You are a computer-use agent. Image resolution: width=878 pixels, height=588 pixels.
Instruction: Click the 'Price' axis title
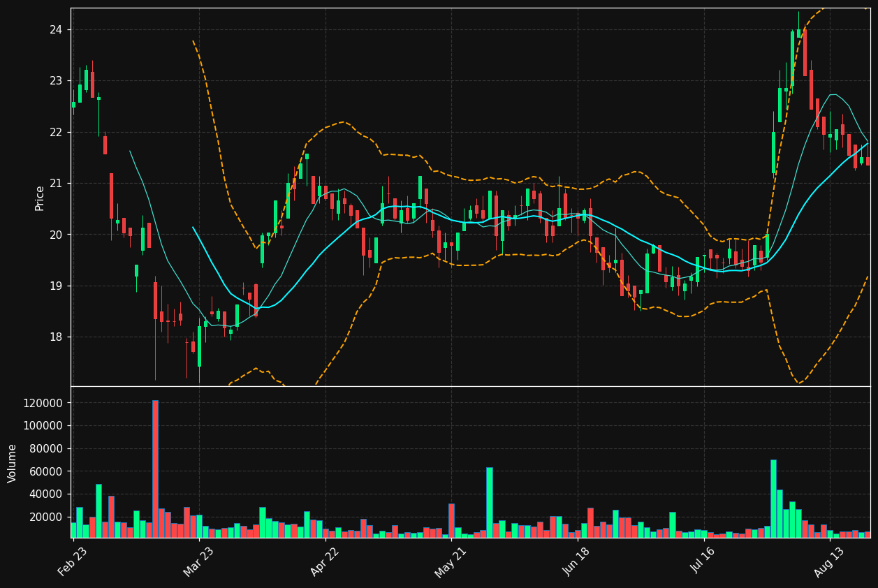point(40,198)
